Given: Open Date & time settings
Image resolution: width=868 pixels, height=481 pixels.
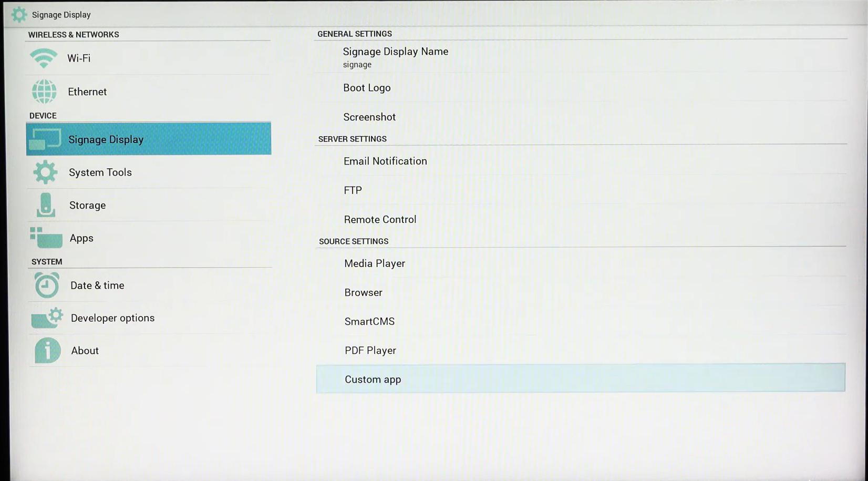Looking at the screenshot, I should click(150, 285).
